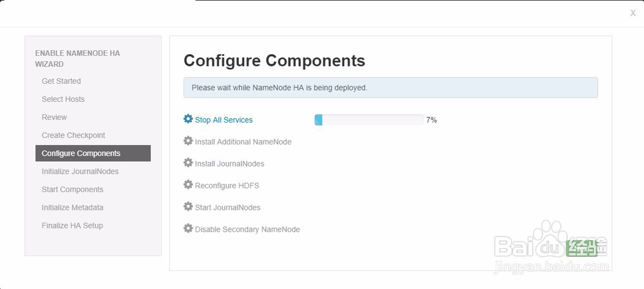Choose the Initialize Metadata step
This screenshot has height=289, width=644.
(72, 208)
